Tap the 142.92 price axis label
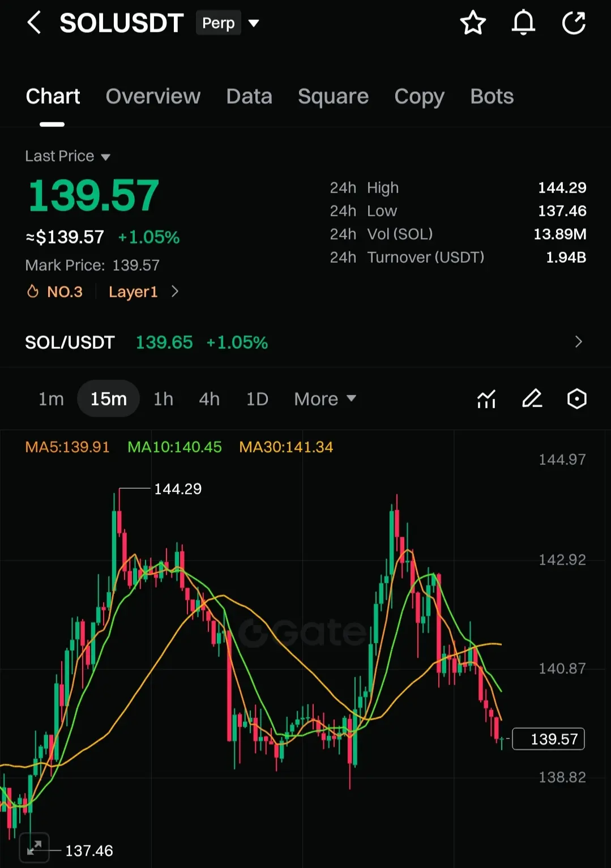Viewport: 611px width, 868px height. [x=562, y=559]
